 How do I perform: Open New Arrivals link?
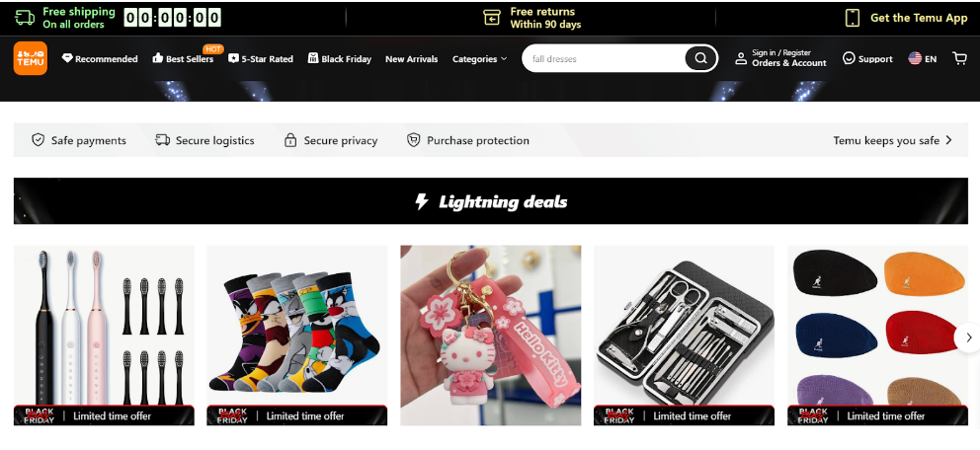411,59
